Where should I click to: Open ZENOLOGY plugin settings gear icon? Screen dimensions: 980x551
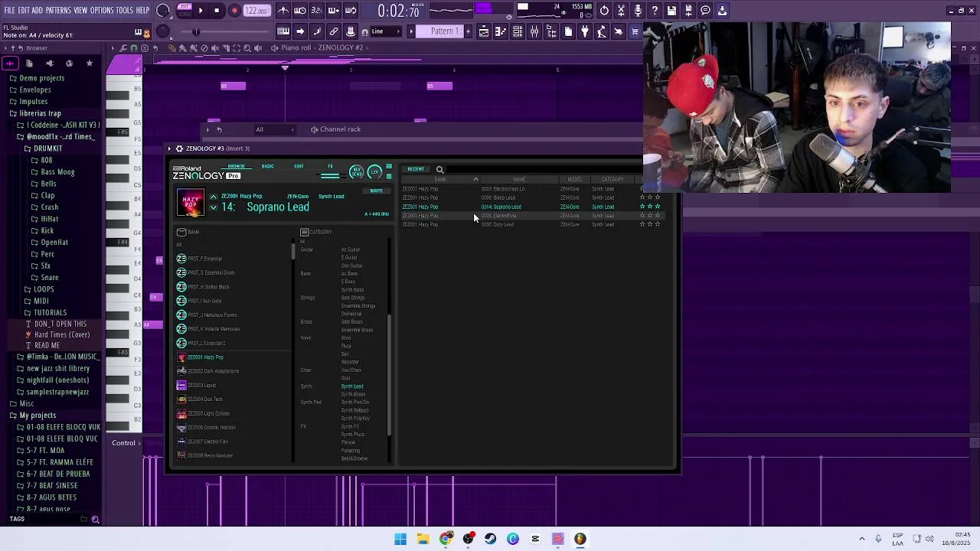tap(179, 148)
